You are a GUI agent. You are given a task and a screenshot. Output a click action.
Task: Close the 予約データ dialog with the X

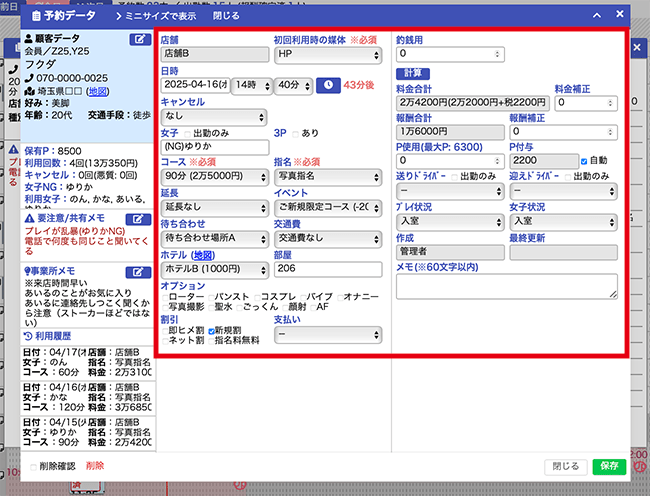(x=620, y=14)
